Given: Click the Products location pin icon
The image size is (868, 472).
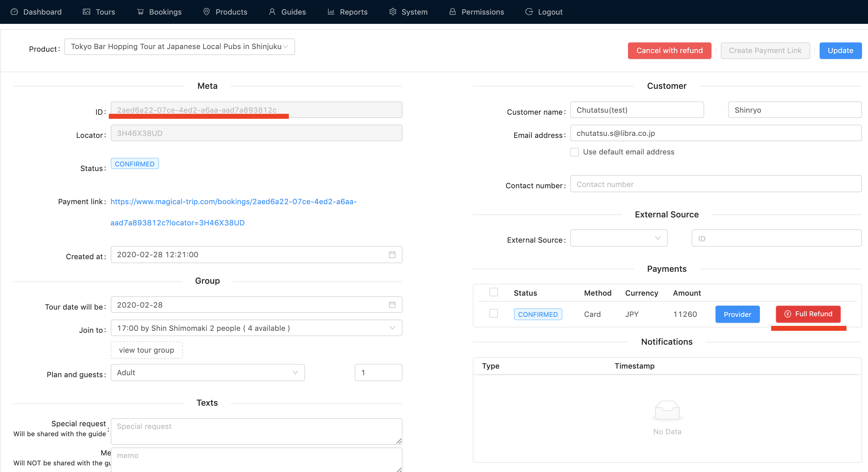Looking at the screenshot, I should 207,12.
